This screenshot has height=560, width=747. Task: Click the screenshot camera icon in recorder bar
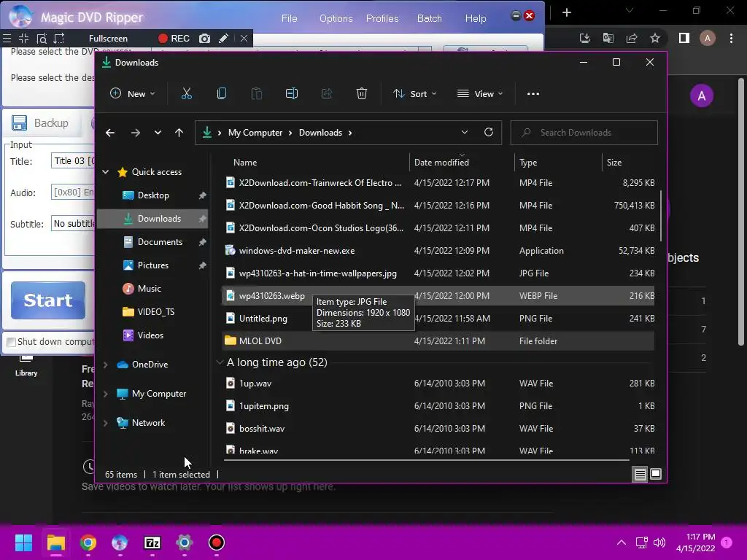[204, 39]
